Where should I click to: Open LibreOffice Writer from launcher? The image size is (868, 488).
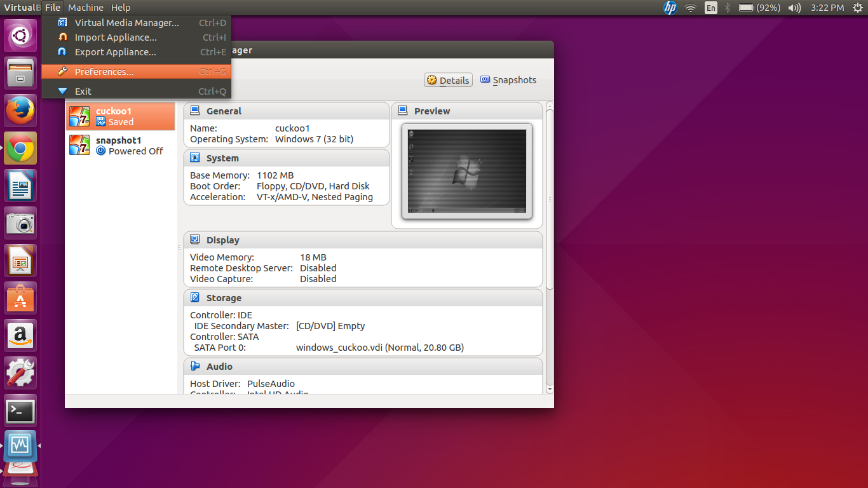point(20,186)
